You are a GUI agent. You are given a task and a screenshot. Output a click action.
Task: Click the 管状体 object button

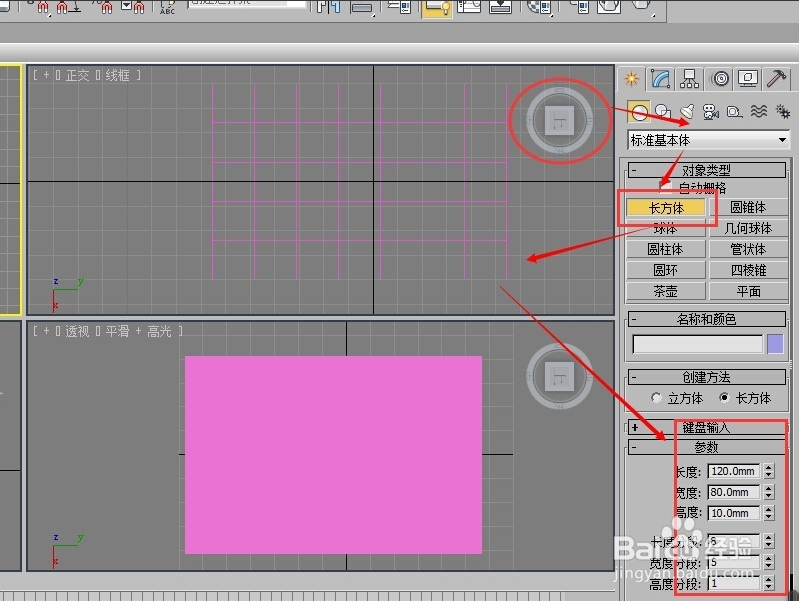(x=748, y=249)
